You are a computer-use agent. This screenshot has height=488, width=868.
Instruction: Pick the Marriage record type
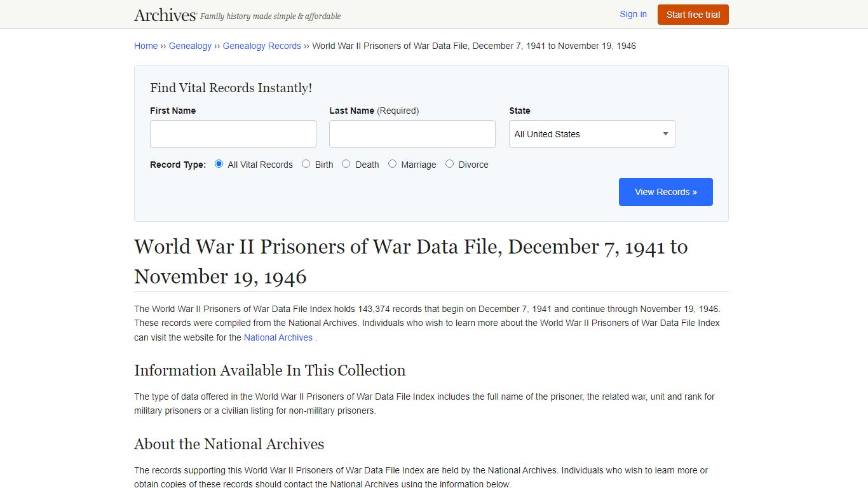pos(393,164)
